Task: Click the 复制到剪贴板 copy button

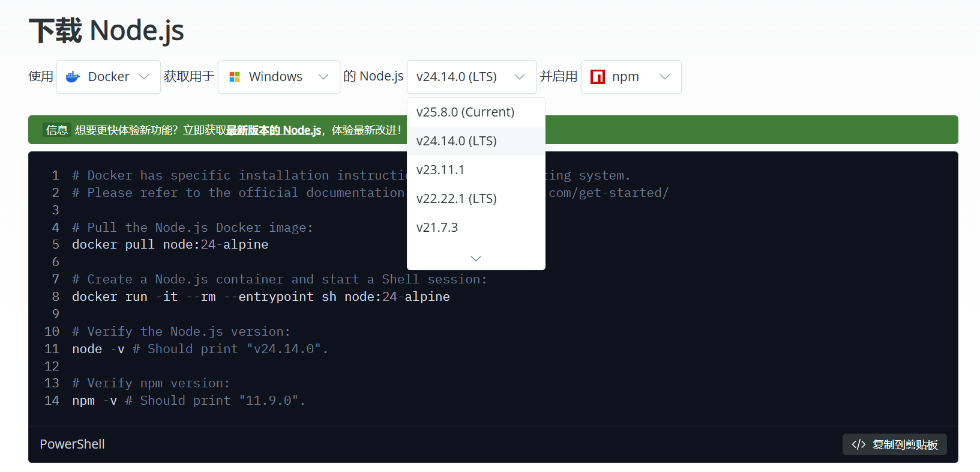Action: [x=894, y=444]
